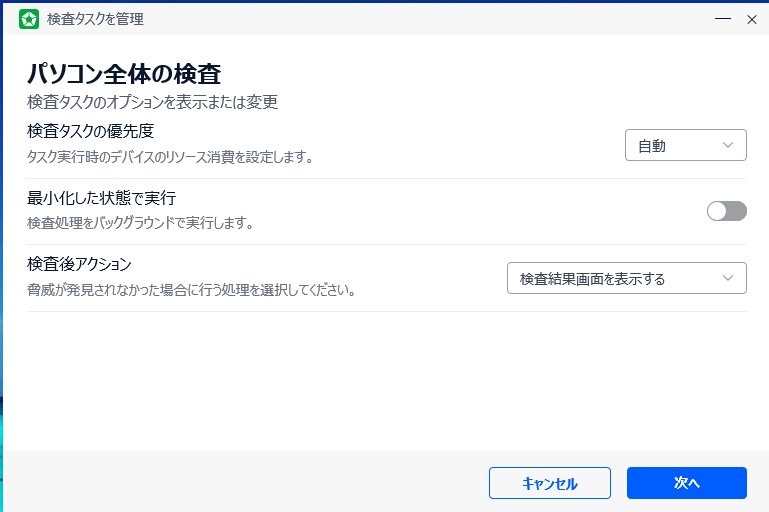Screen dimensions: 769x512
Task: Click the タスク実行時のデバイスのリソース消費 description
Action: (x=169, y=156)
